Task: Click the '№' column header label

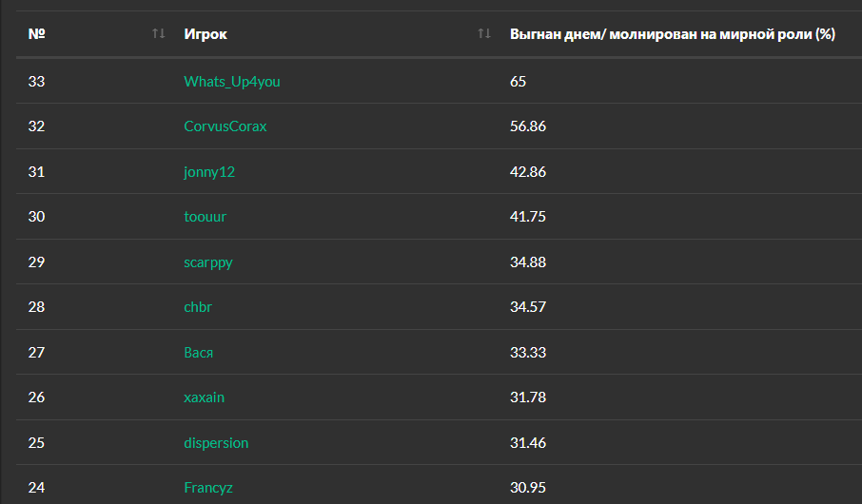Action: (37, 34)
